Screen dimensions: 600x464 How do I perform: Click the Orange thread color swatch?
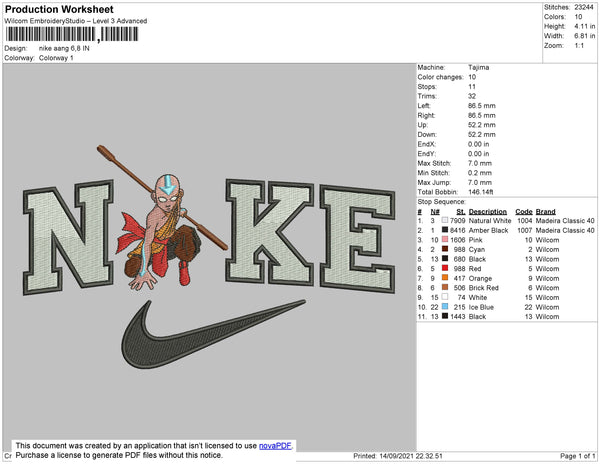(x=445, y=278)
